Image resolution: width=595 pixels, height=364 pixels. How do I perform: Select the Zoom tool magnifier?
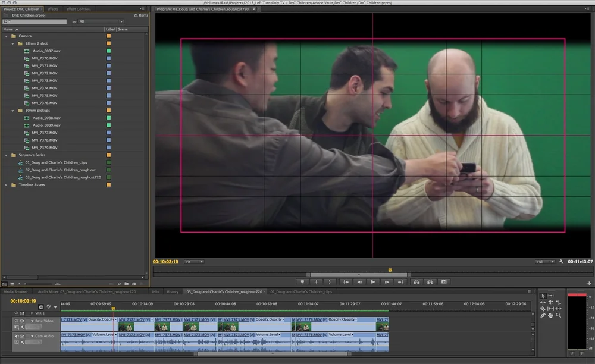click(x=559, y=315)
